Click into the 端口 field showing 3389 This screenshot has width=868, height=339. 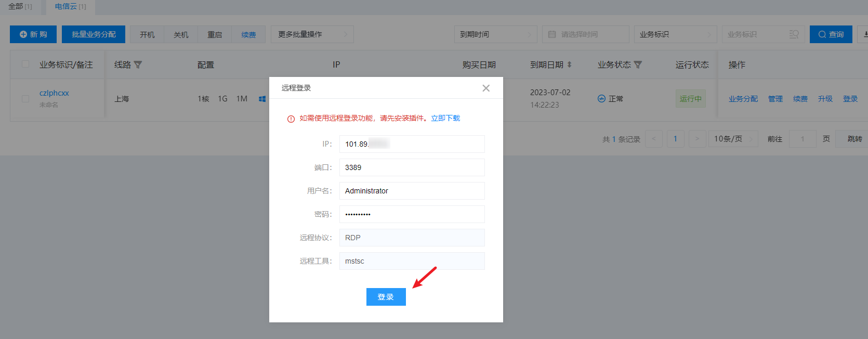tap(412, 167)
